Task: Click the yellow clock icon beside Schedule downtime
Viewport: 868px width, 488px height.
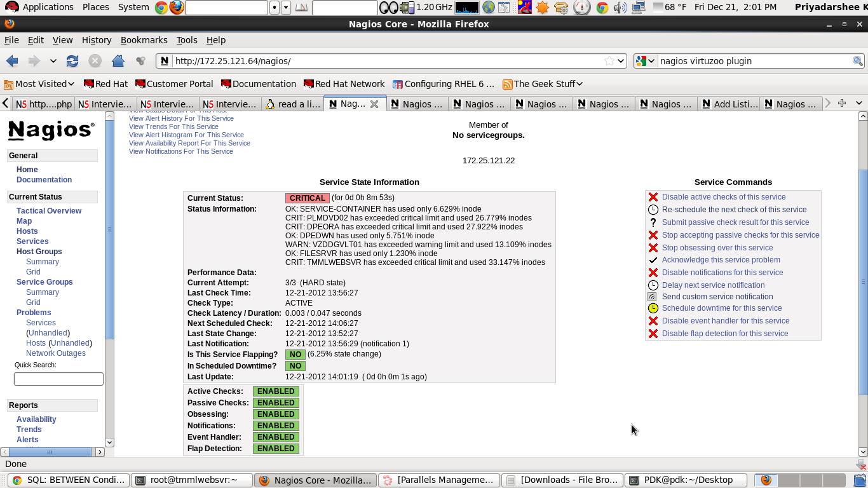Action: pyautogui.click(x=653, y=308)
